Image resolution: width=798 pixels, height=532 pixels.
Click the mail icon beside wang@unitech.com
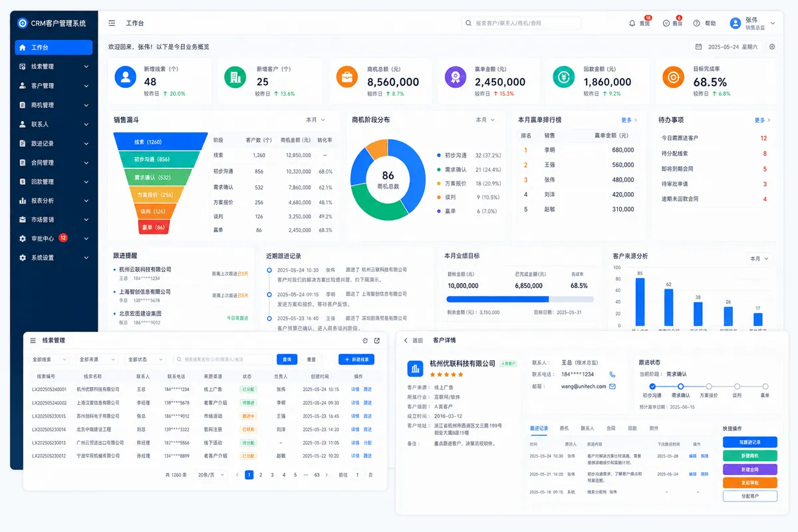[612, 386]
